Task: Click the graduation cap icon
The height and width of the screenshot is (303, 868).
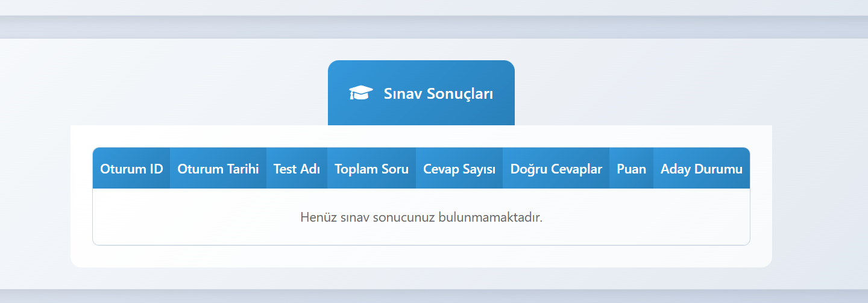Action: pyautogui.click(x=360, y=93)
